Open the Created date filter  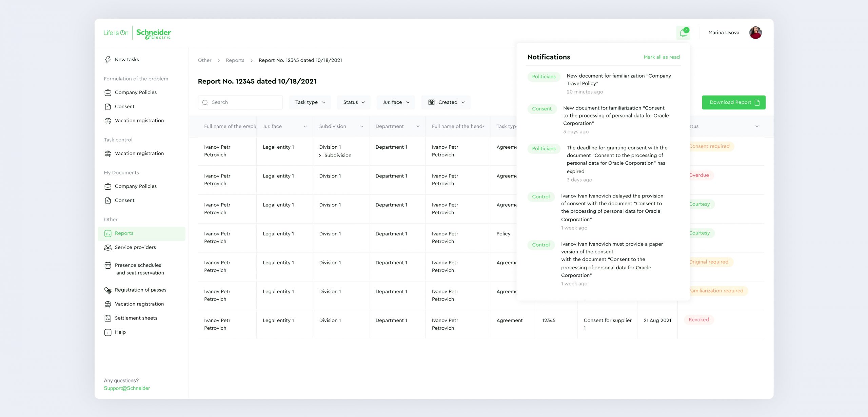click(x=446, y=102)
